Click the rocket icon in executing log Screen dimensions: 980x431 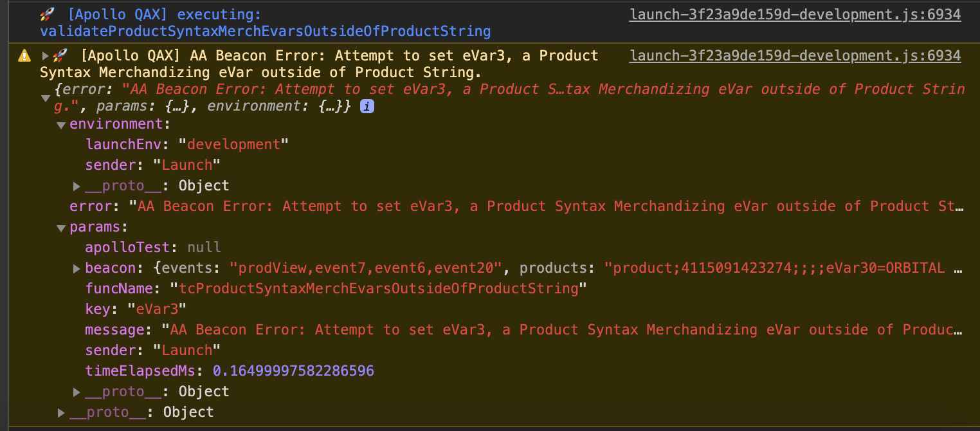click(46, 14)
